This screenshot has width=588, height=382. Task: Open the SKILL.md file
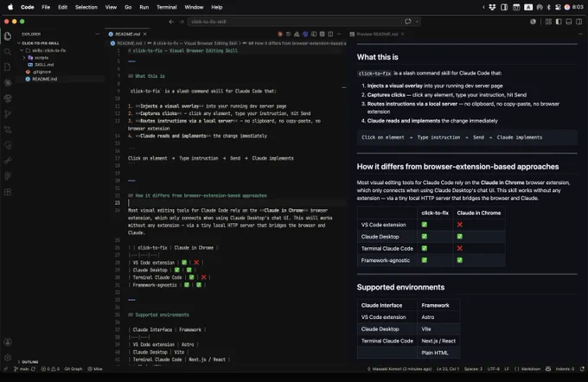[44, 65]
